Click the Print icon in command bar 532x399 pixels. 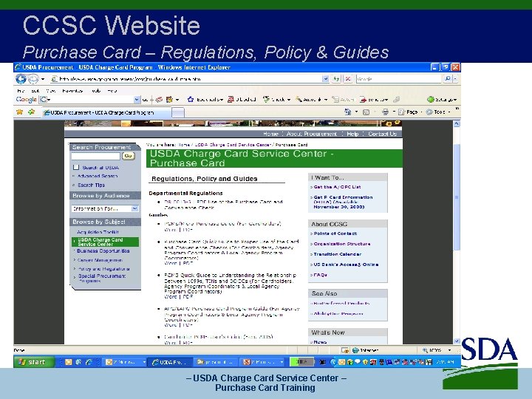(x=385, y=112)
